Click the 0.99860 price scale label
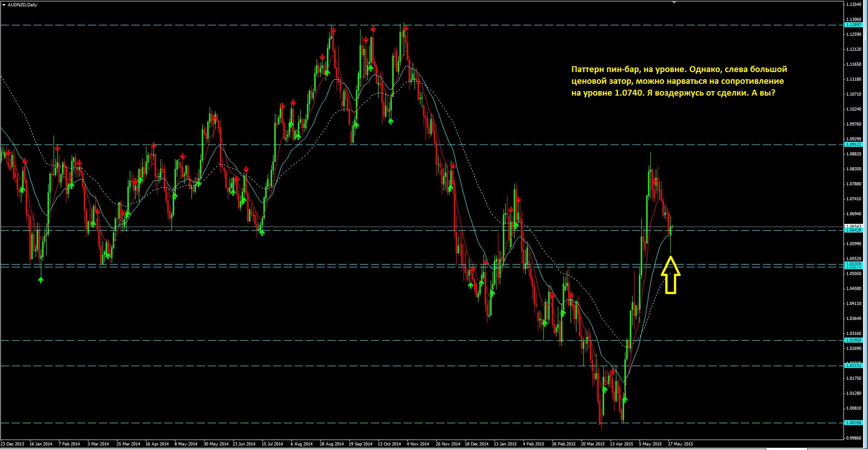Viewport: 868px width, 450px height. point(854,438)
